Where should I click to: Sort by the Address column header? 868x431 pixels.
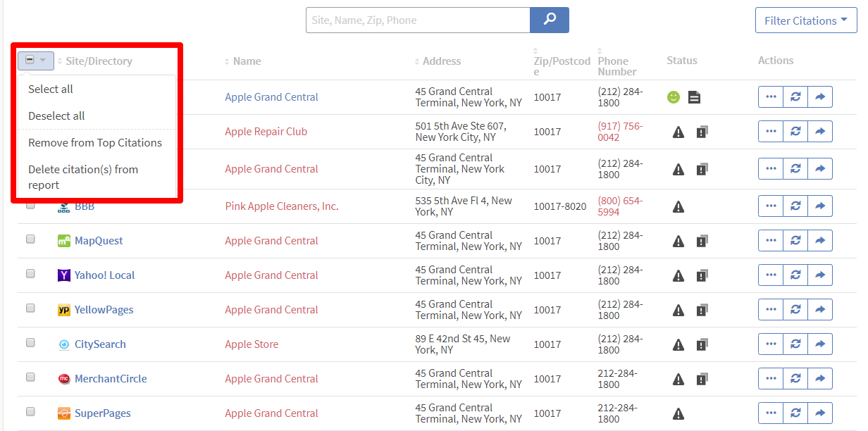tap(441, 61)
